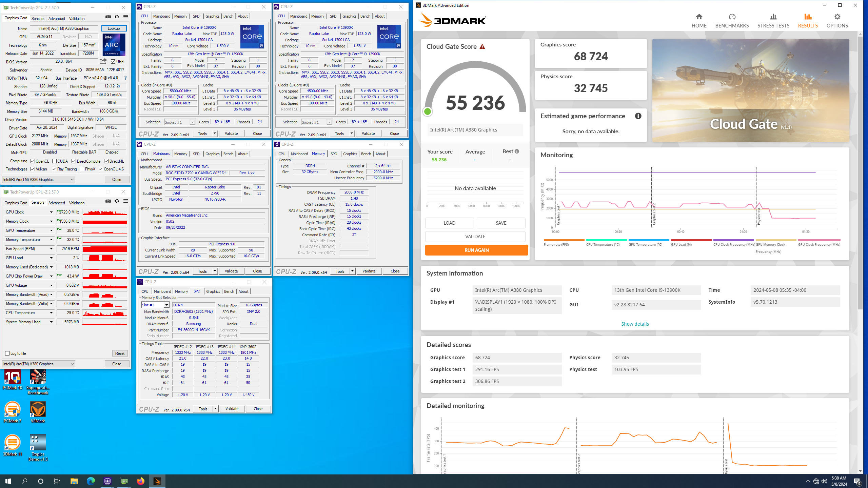Open PCMark 10 desktop shortcut
Screen dimensions: 868x488
click(13, 380)
